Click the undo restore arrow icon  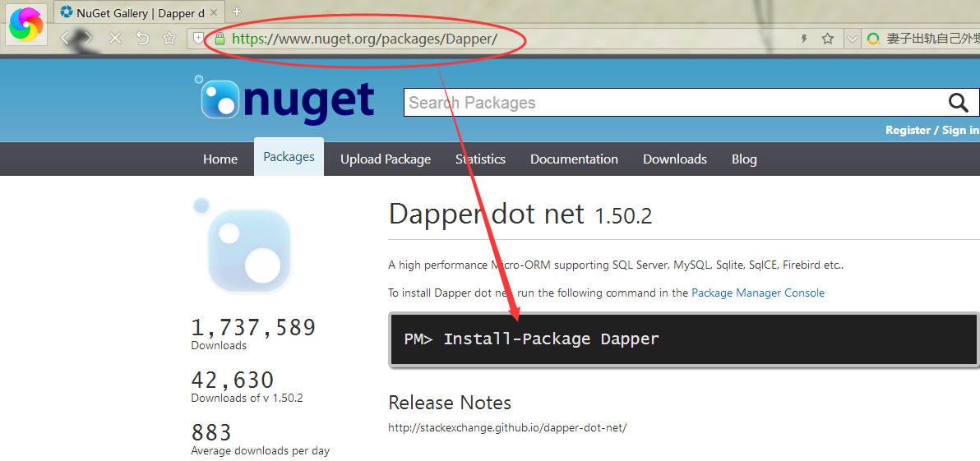click(x=142, y=39)
